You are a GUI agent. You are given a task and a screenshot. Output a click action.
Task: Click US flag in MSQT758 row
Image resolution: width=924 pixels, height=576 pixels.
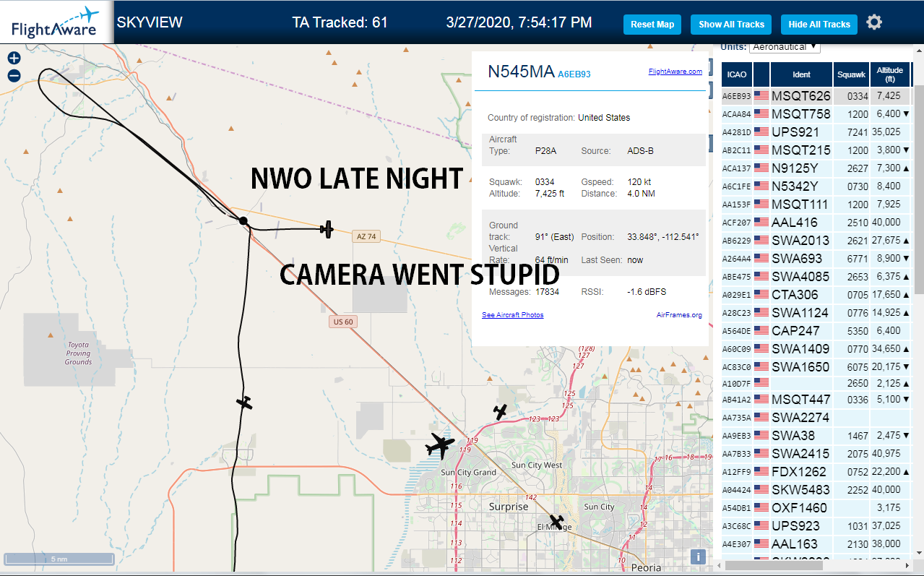point(761,113)
